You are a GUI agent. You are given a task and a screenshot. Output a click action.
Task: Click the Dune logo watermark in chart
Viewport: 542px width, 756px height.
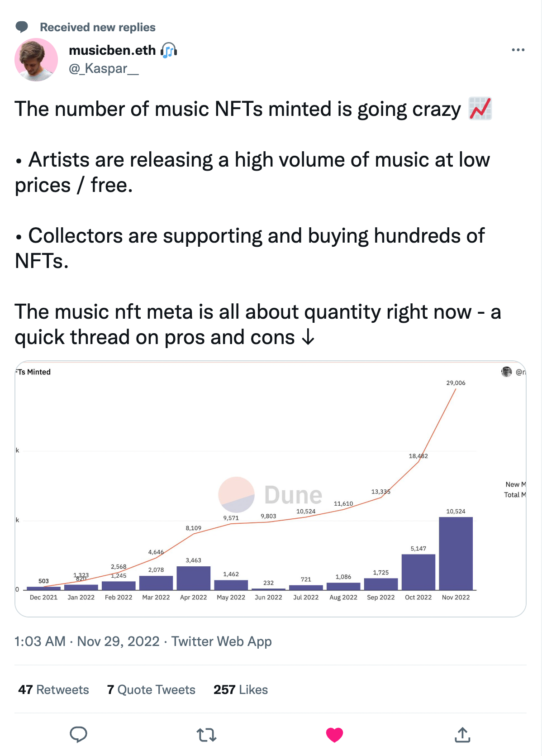tap(271, 494)
